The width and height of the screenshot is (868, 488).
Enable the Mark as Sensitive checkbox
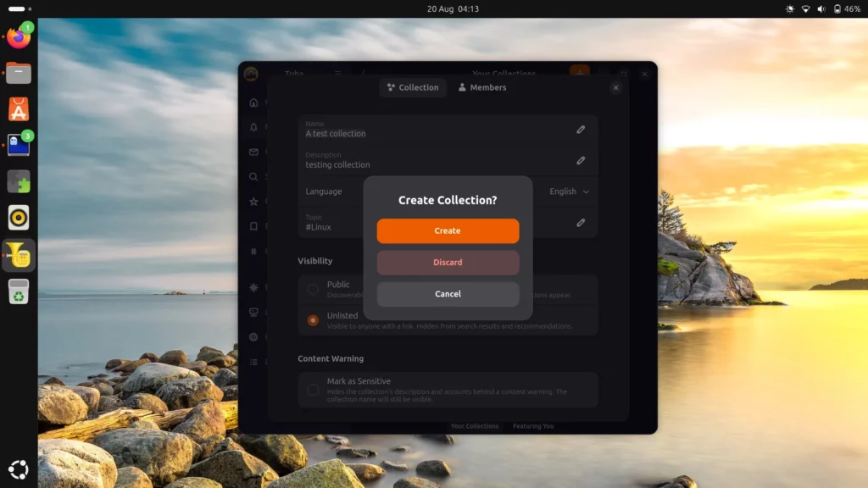[x=313, y=390]
